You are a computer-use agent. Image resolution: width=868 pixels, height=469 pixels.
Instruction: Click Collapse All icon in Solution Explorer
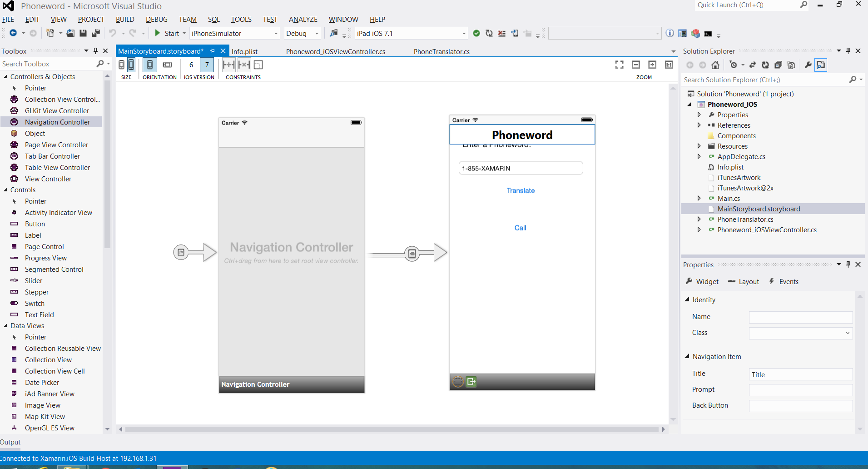[778, 65]
